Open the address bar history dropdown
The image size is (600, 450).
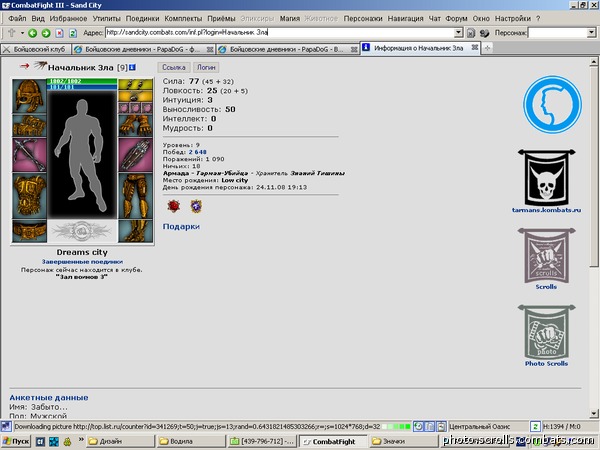click(458, 33)
